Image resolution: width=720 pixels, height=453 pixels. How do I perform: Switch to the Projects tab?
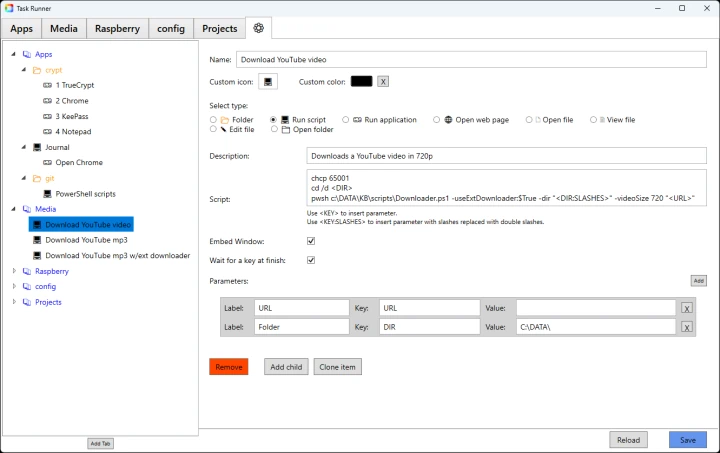[219, 28]
